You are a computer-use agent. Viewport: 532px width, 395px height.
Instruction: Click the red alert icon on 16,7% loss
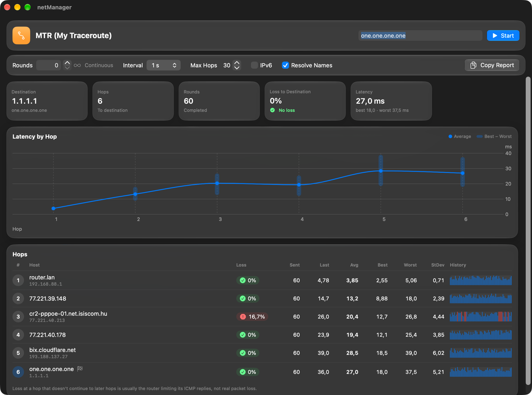(243, 317)
